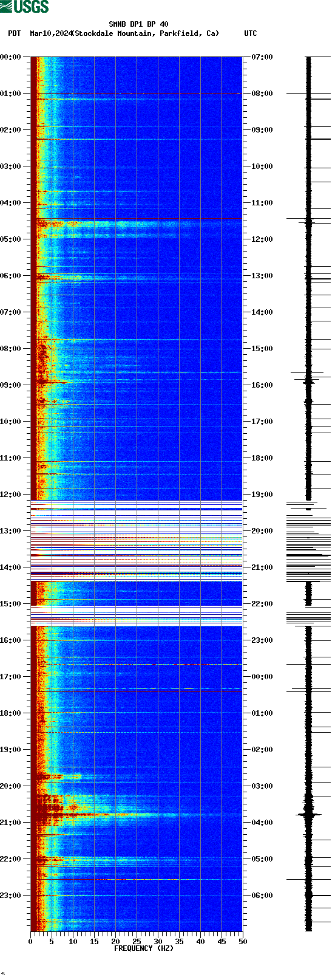Click the data gap region around 13:00 PDT

tap(137, 541)
